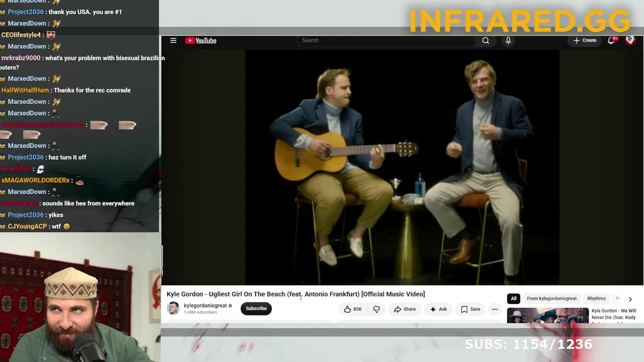
Task: Click the Ugliest Girl On The Beach title
Action: pyautogui.click(x=296, y=294)
